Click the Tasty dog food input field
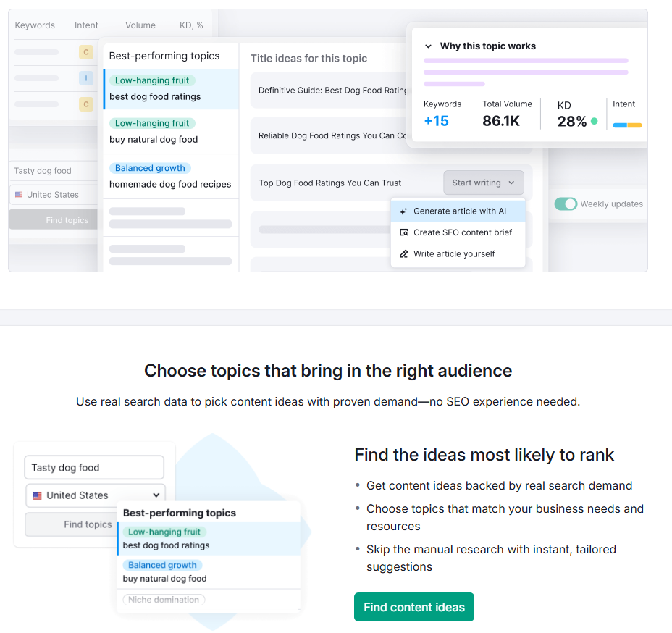The width and height of the screenshot is (672, 633). 94,468
